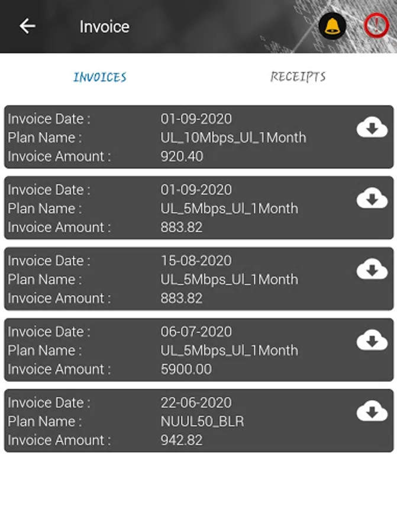Image resolution: width=397 pixels, height=532 pixels.
Task: Tap the red alert icon
Action: coord(376,26)
